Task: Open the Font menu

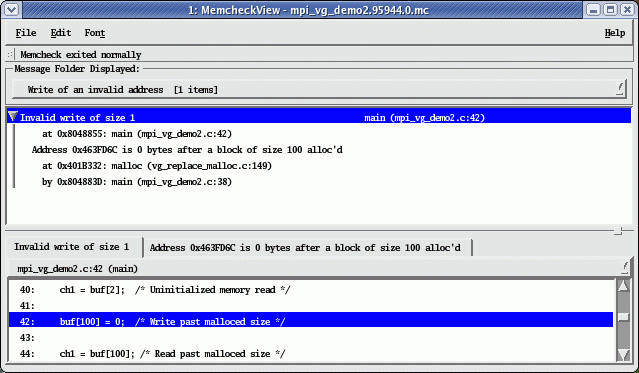Action: 95,33
